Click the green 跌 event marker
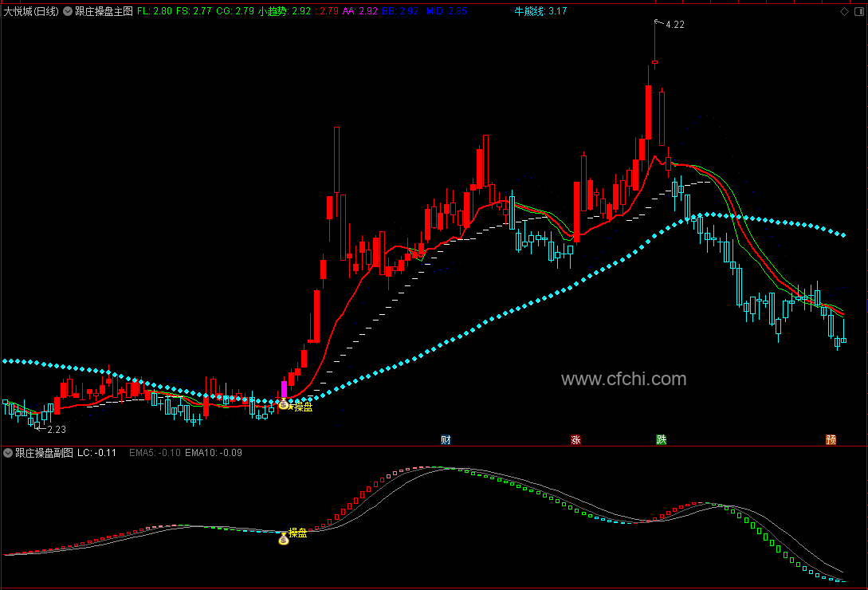This screenshot has width=868, height=590. [661, 439]
